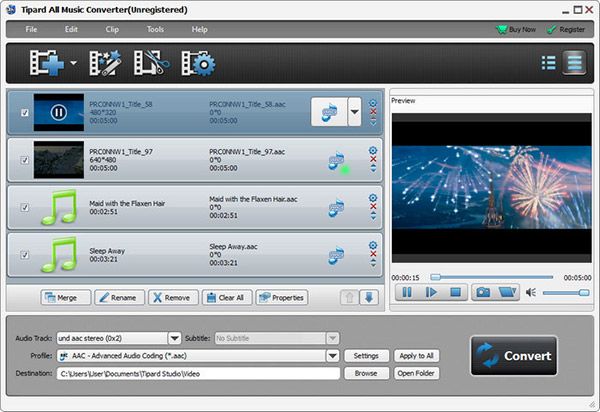The height and width of the screenshot is (412, 600).
Task: Move selected item down in list
Action: point(369,298)
